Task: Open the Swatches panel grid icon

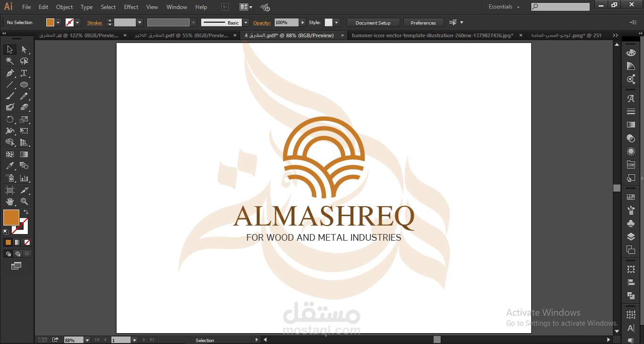Action: [631, 197]
